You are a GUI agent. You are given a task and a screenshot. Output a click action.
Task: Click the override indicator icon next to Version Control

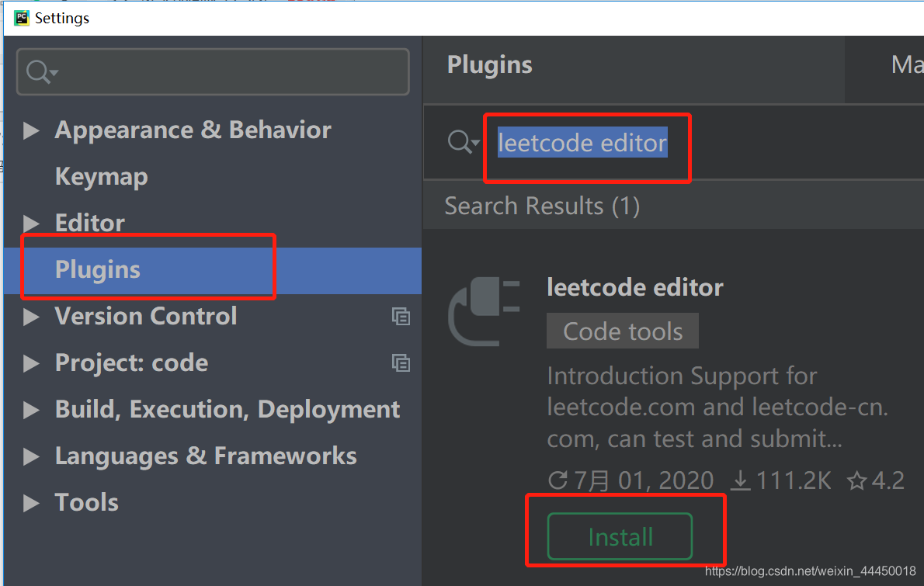pos(401,317)
